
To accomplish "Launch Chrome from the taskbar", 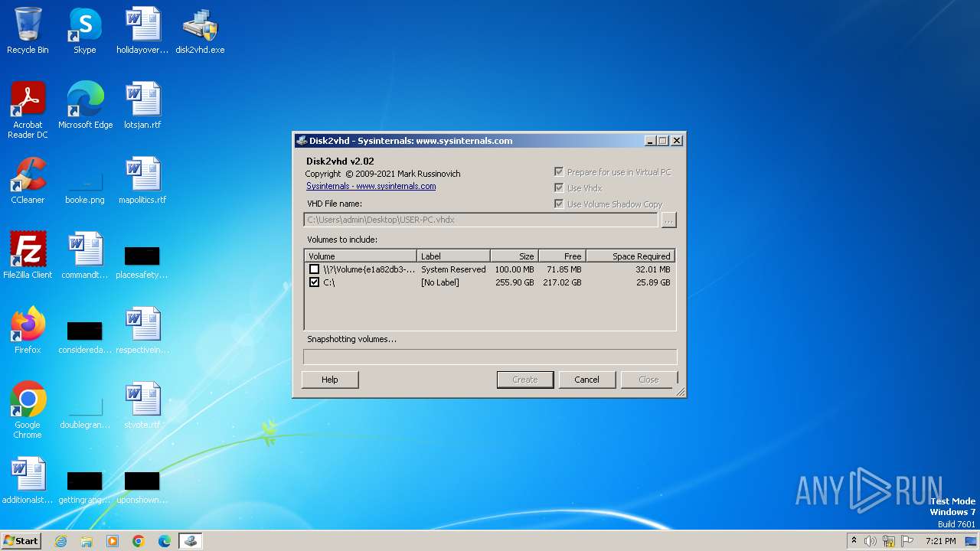I will point(139,541).
